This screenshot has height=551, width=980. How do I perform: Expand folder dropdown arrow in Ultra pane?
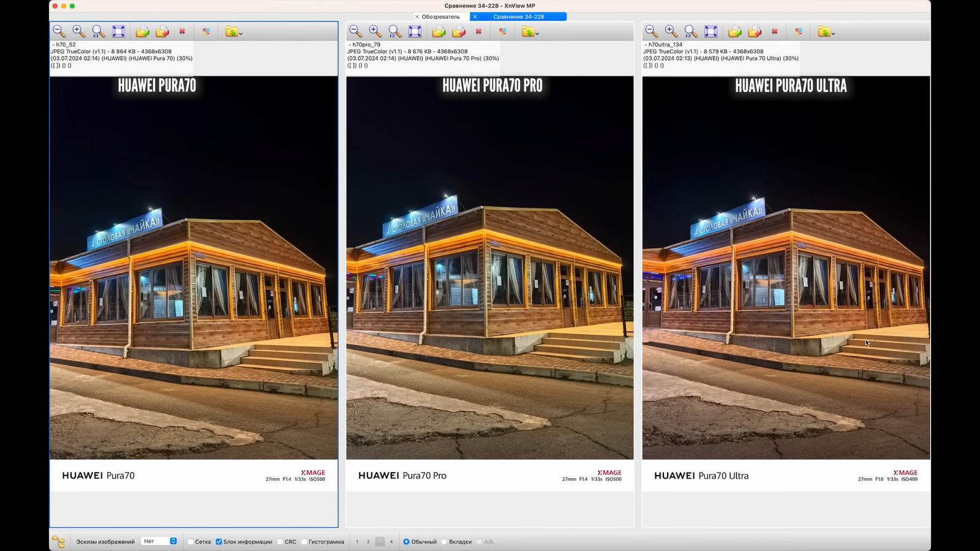click(833, 33)
